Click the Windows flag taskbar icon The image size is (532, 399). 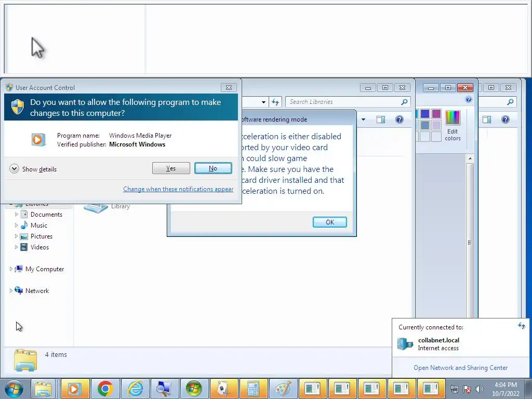coord(194,389)
